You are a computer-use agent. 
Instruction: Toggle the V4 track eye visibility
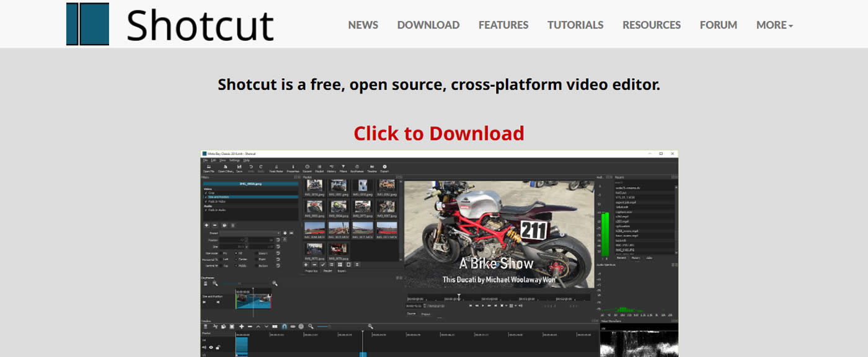coord(211,347)
